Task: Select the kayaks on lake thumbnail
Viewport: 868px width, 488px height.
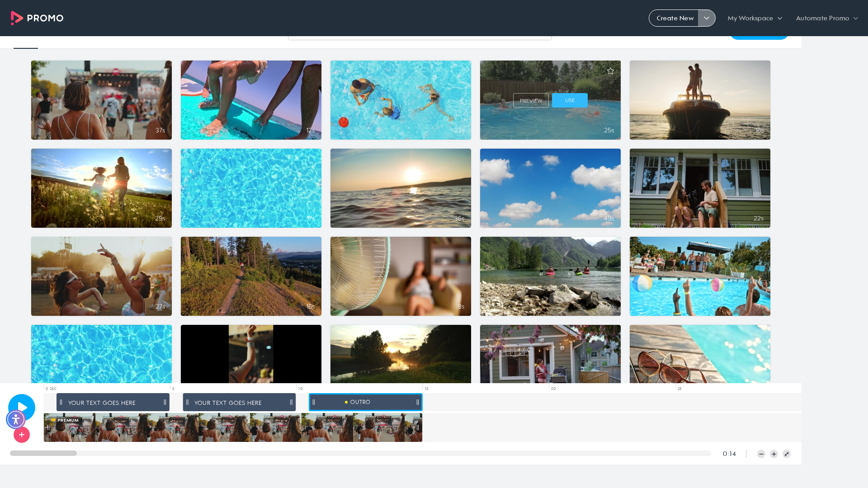Action: tap(550, 277)
